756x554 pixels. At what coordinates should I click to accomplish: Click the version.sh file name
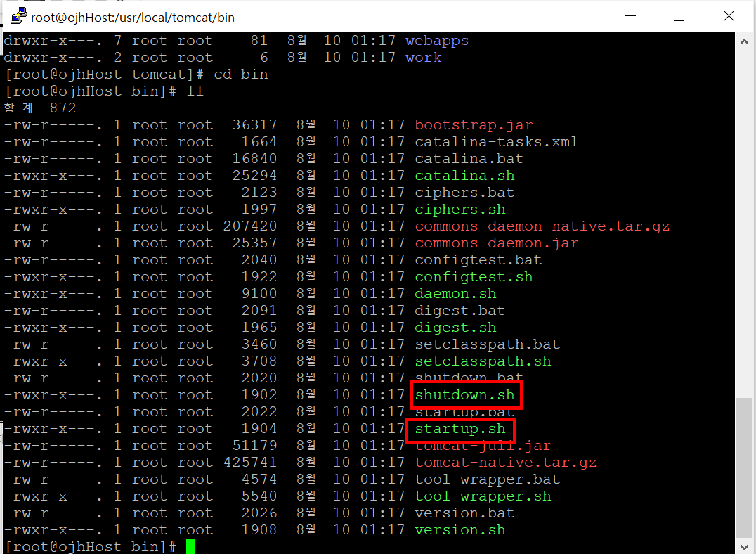460,530
